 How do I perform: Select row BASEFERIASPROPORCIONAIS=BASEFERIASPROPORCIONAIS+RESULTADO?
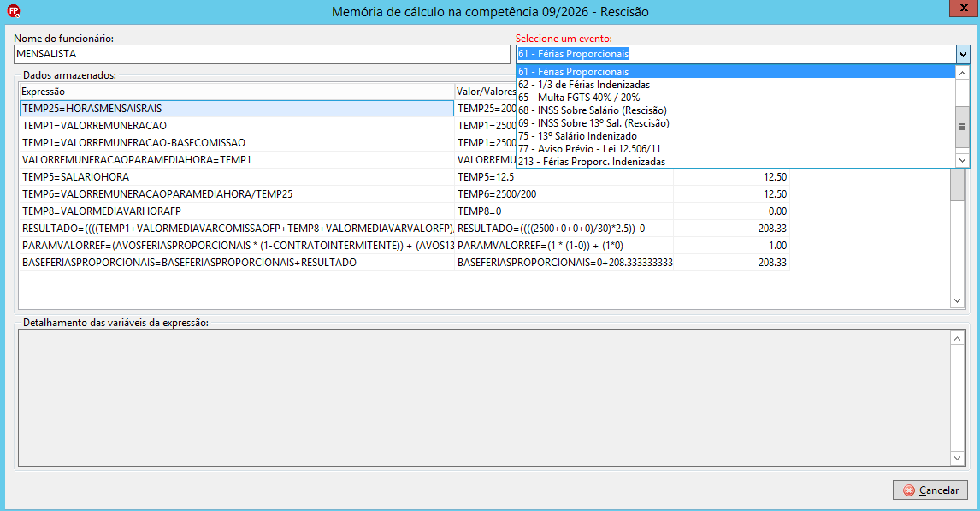(x=236, y=263)
